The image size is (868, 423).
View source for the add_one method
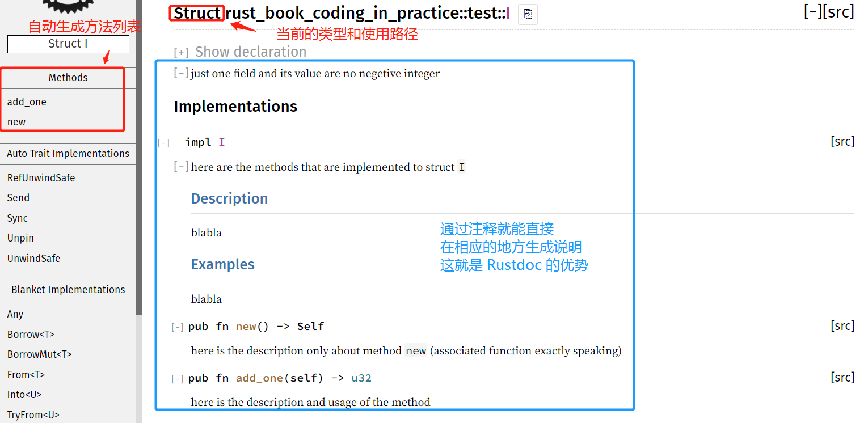pyautogui.click(x=842, y=378)
